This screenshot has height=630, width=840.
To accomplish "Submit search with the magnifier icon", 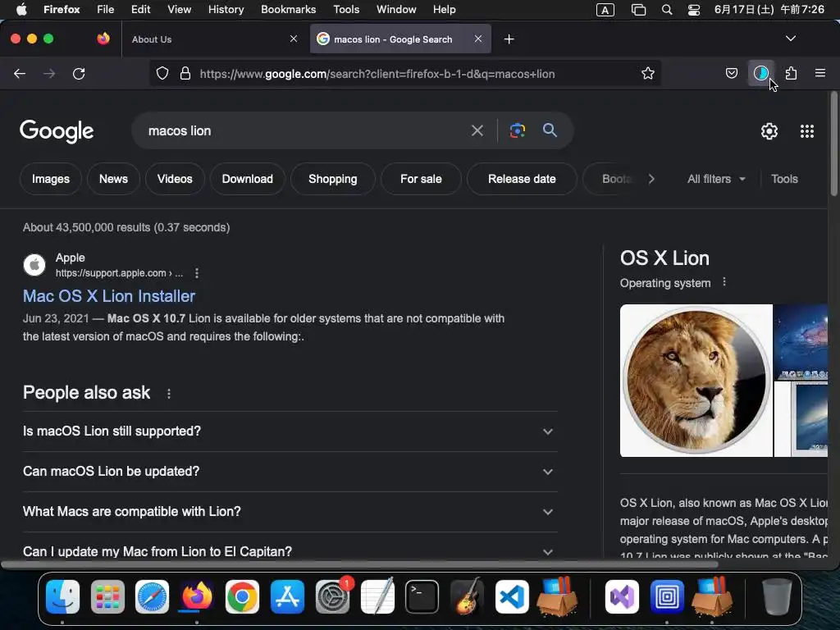I will point(550,130).
